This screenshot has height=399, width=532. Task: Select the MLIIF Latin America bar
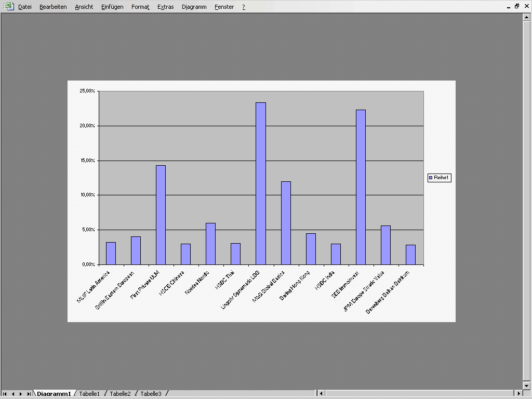pos(111,254)
